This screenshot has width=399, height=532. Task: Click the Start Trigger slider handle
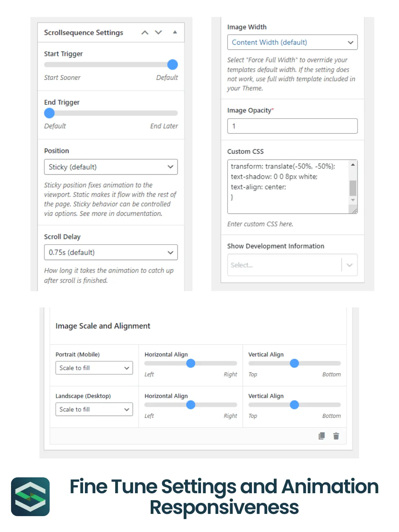click(x=173, y=65)
